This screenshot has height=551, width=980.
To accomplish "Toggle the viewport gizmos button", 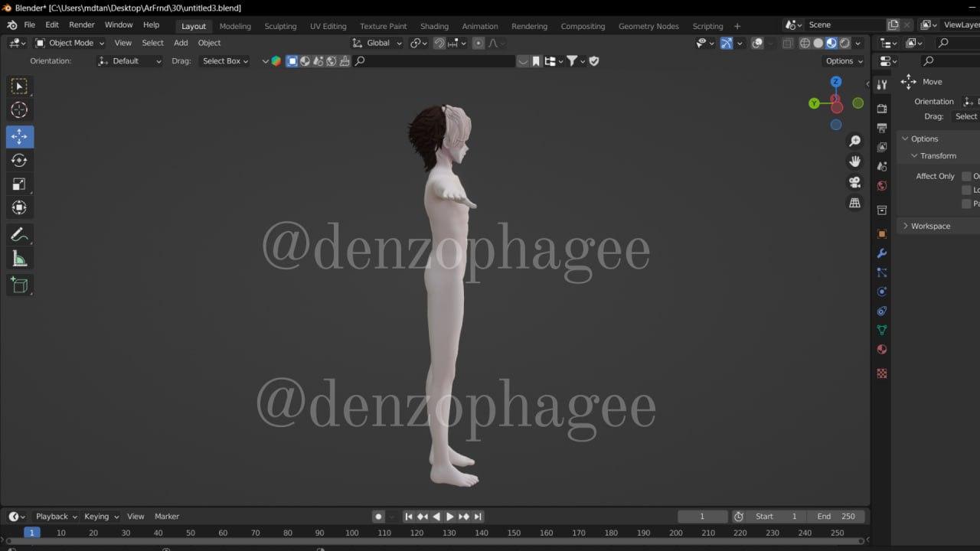I will tap(726, 43).
